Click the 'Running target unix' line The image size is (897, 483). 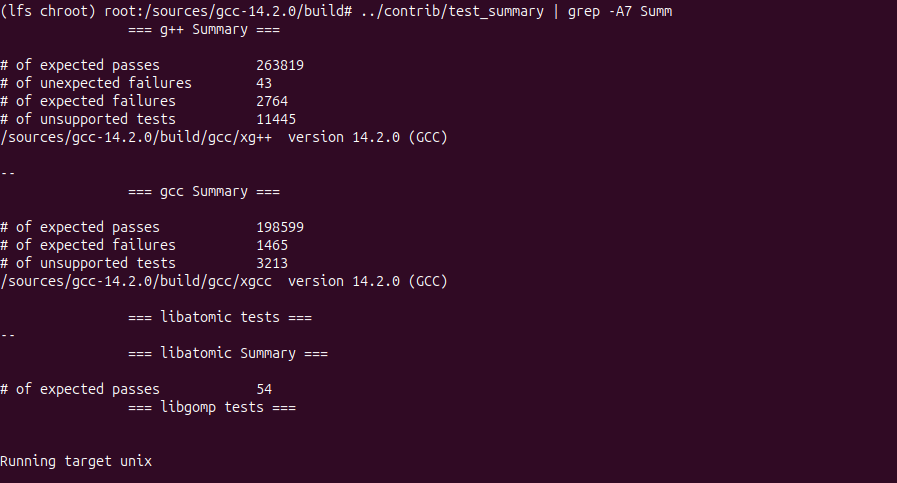coord(76,461)
